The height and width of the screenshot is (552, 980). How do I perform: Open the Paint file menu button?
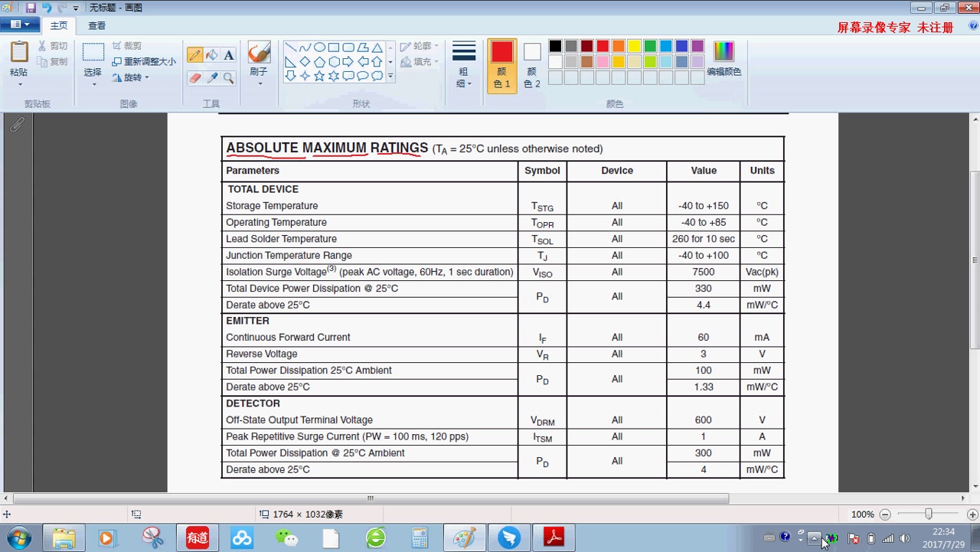[20, 24]
